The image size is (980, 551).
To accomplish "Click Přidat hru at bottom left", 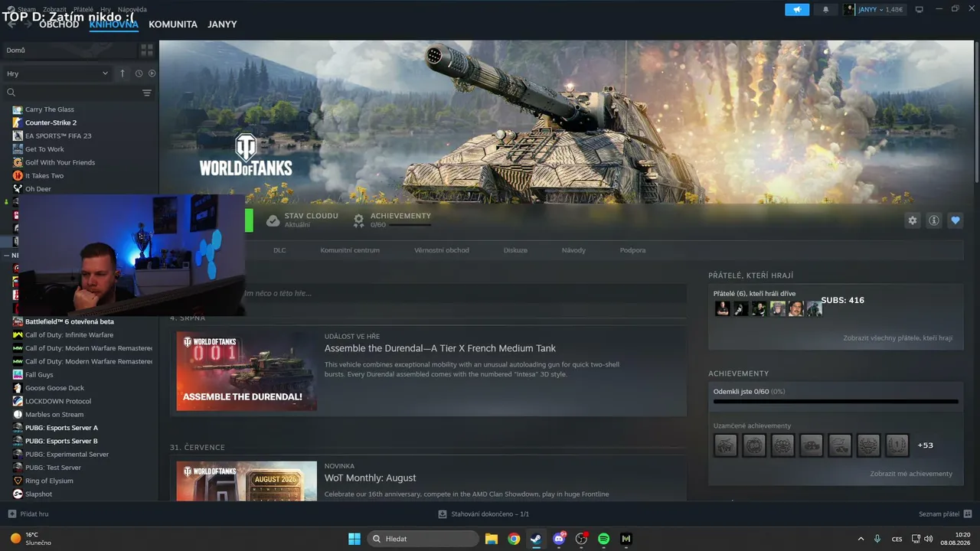I will pos(28,514).
